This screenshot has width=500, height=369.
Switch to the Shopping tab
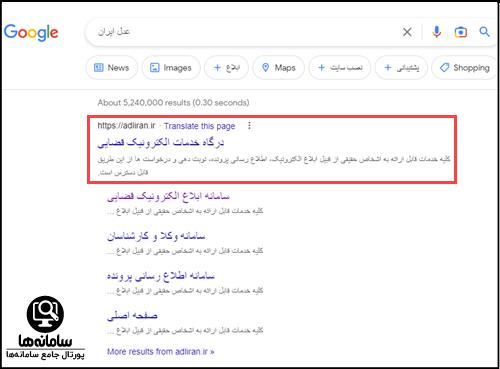(465, 68)
